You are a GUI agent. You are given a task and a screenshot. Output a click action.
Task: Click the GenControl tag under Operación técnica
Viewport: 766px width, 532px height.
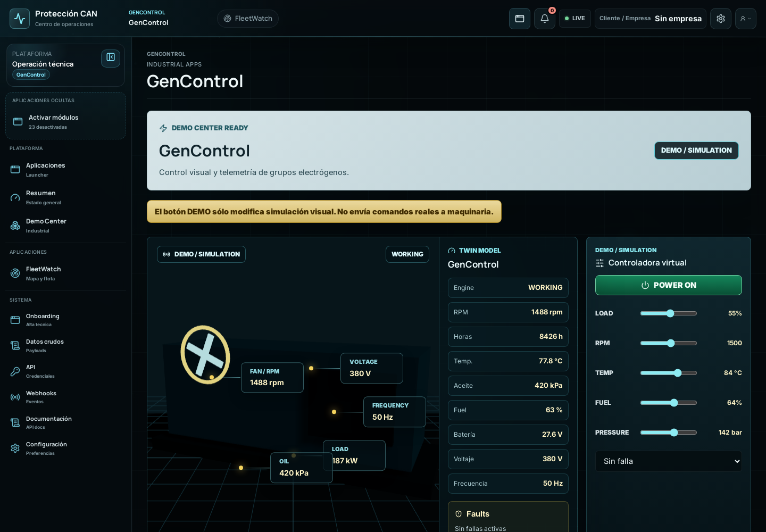[x=31, y=75]
